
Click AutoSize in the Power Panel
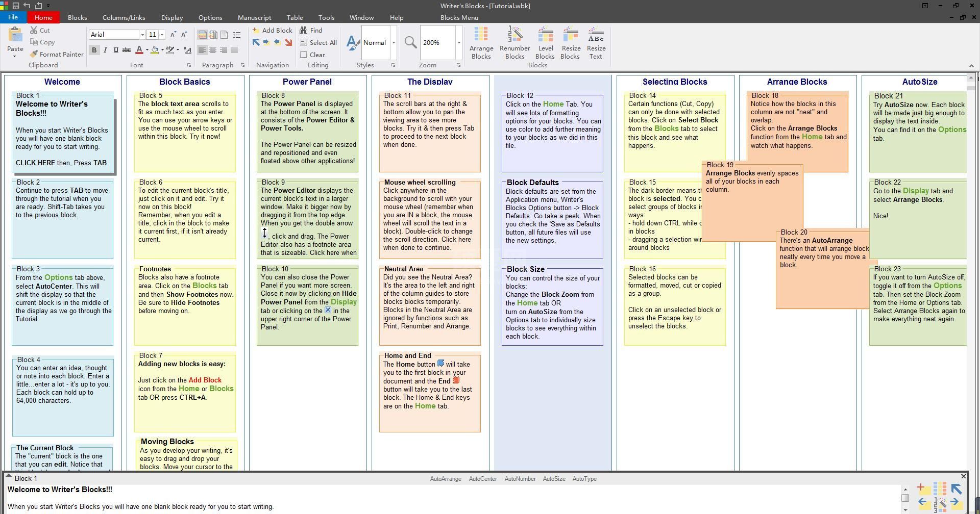[x=554, y=479]
